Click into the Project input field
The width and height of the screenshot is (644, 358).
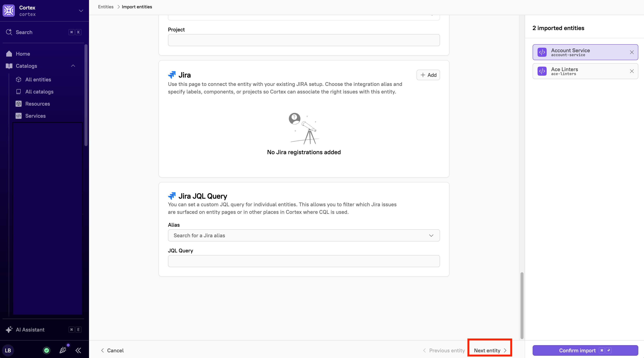click(304, 40)
